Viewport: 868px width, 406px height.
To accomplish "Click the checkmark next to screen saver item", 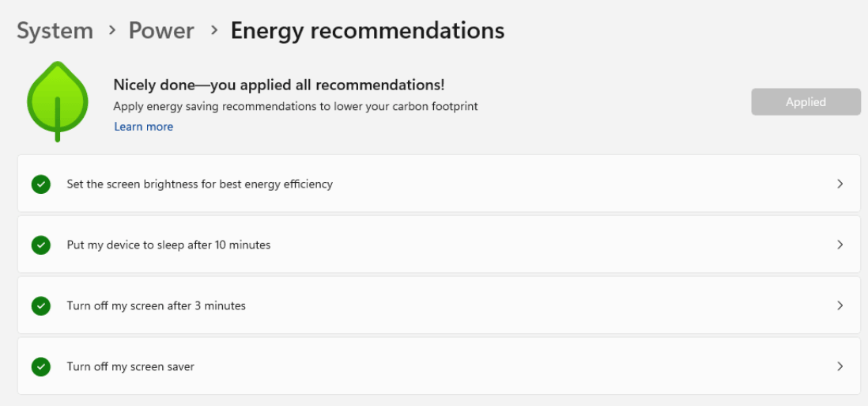I will [40, 366].
